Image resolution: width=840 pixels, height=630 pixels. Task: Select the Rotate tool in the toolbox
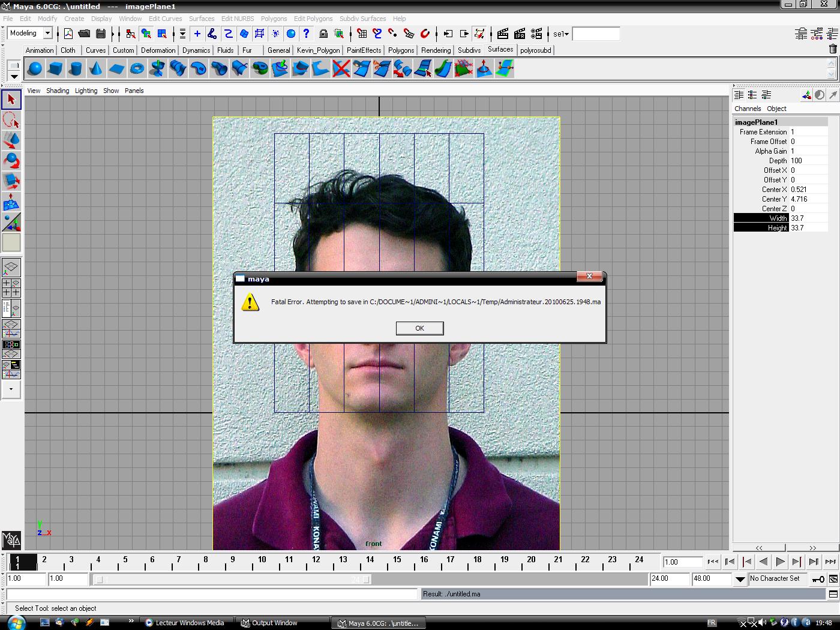click(x=11, y=161)
